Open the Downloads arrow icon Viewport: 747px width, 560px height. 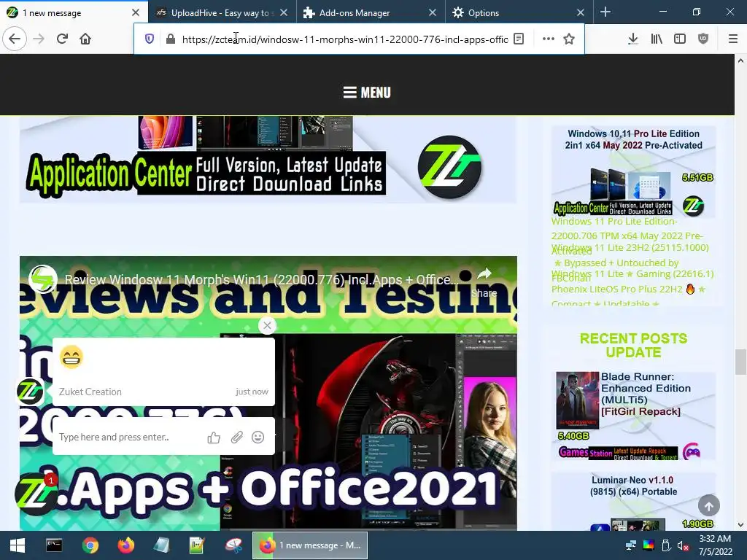click(632, 39)
